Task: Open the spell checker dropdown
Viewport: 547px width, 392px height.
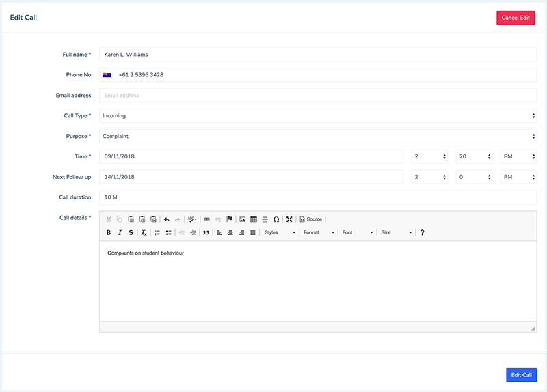Action: pyautogui.click(x=192, y=219)
